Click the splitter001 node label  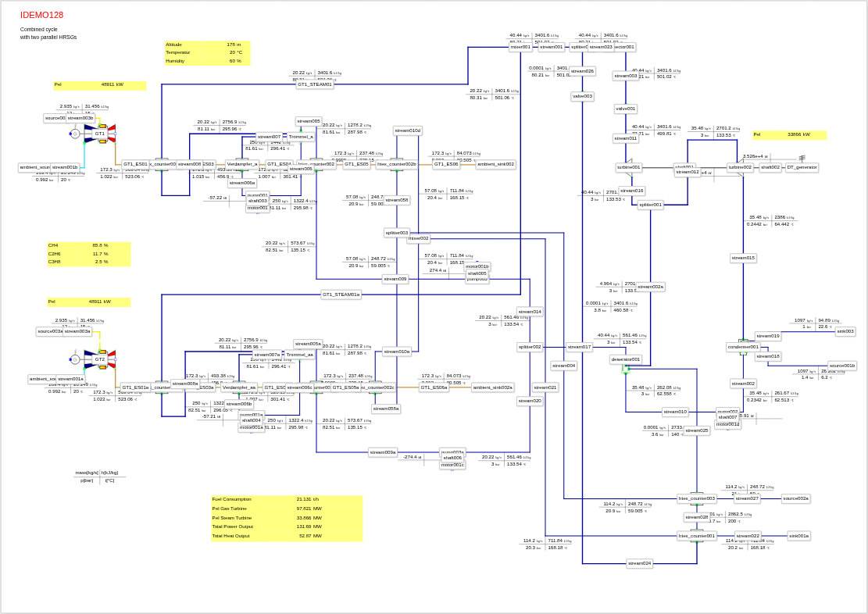(650, 205)
